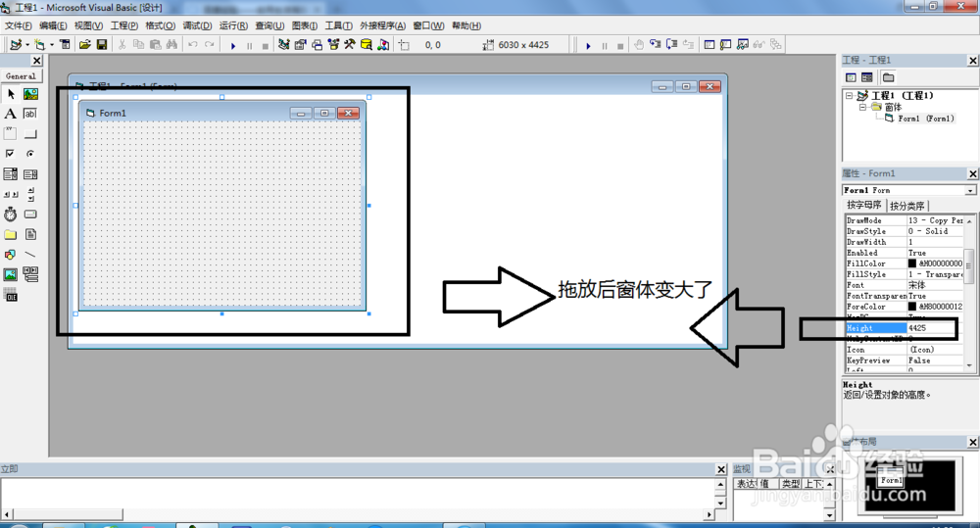Open the 文件(F) menu
Image resolution: width=980 pixels, height=528 pixels.
pos(18,25)
